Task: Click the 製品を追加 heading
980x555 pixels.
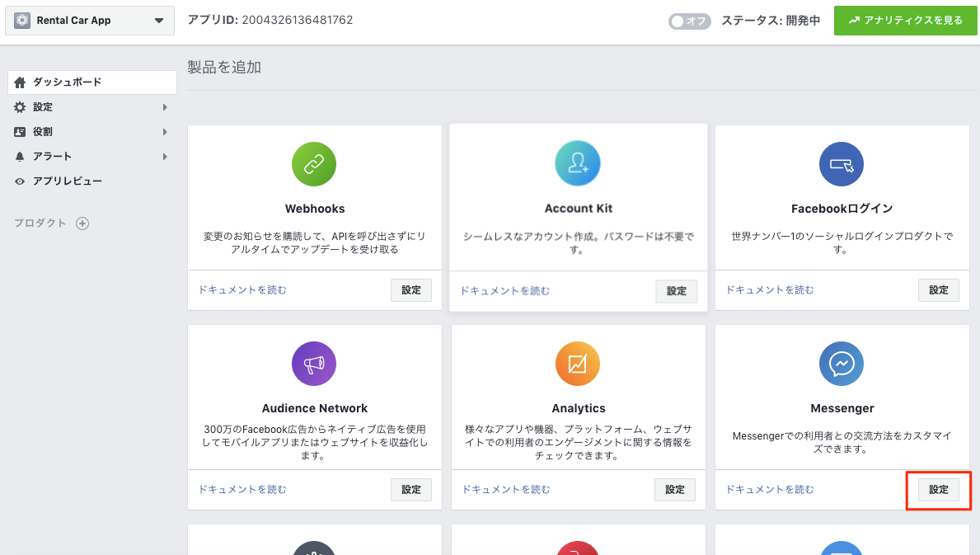Action: 224,67
